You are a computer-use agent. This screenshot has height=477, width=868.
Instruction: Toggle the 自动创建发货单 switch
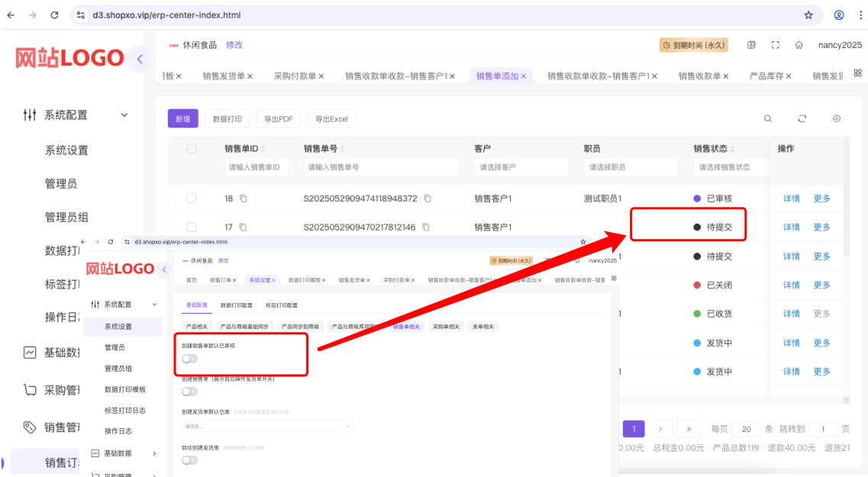pos(189,460)
